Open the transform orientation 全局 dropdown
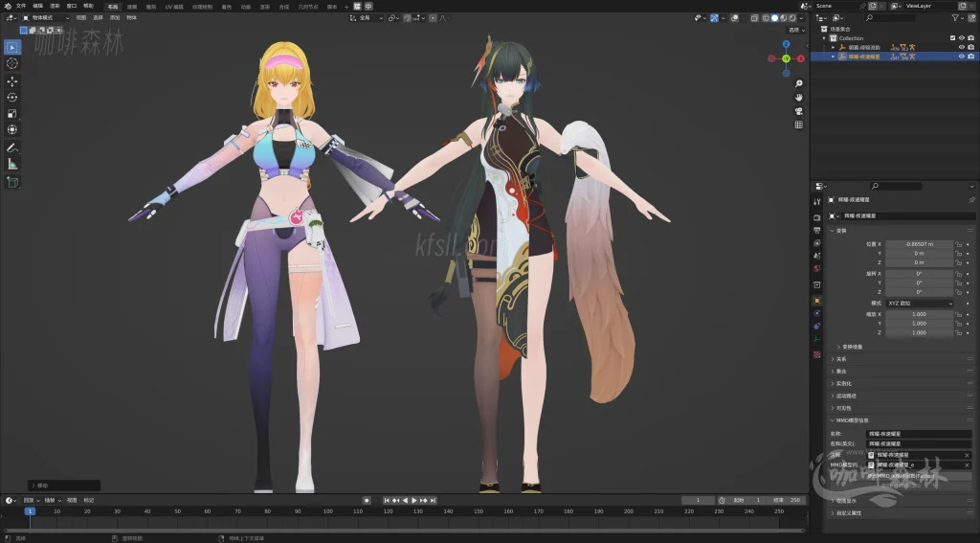 [367, 18]
